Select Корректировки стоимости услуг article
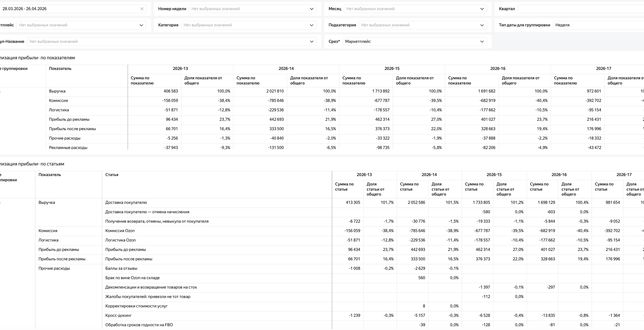 click(x=136, y=306)
